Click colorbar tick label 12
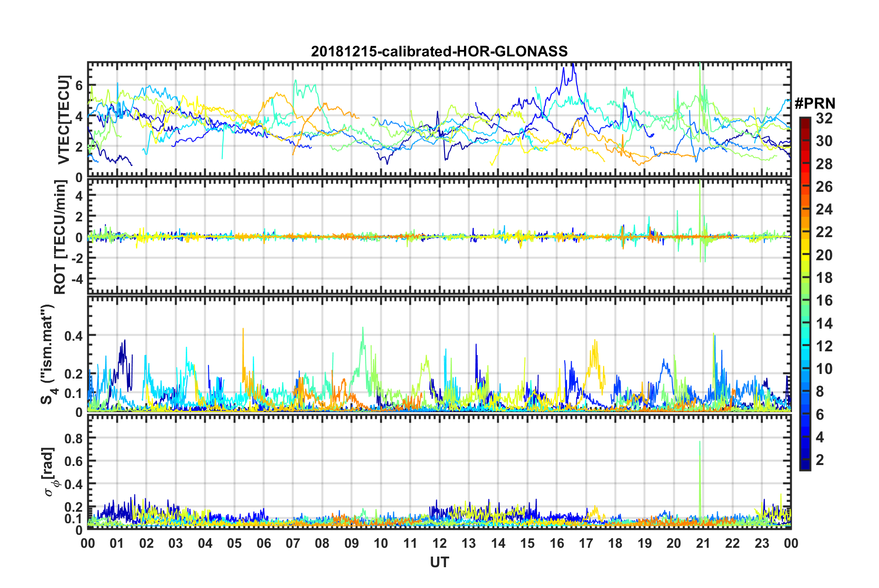The width and height of the screenshot is (879, 588). coord(824,346)
